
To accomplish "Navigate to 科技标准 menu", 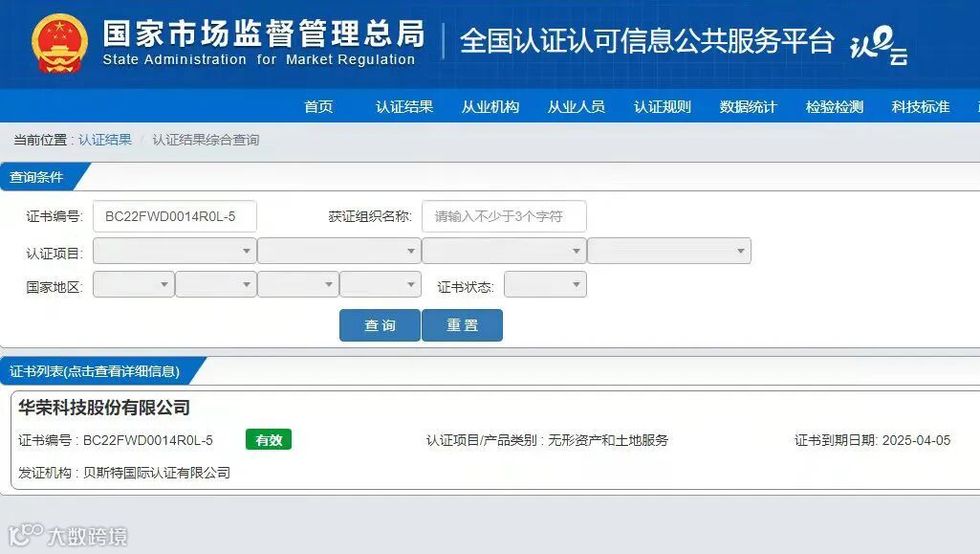I will tap(921, 106).
